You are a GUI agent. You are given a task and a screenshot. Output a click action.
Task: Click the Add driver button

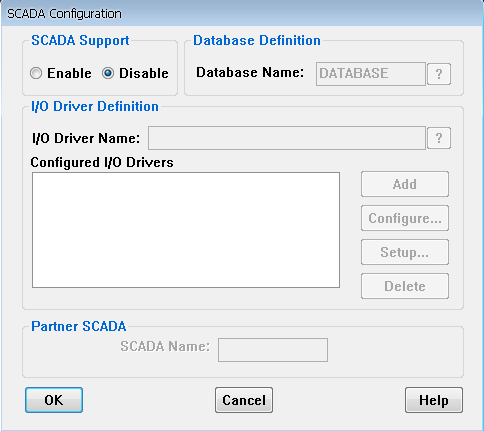click(x=405, y=184)
